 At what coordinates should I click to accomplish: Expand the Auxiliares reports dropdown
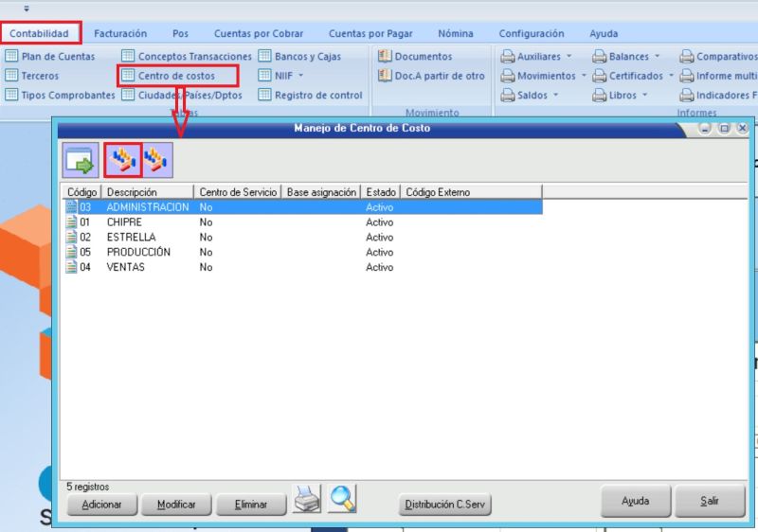point(539,57)
